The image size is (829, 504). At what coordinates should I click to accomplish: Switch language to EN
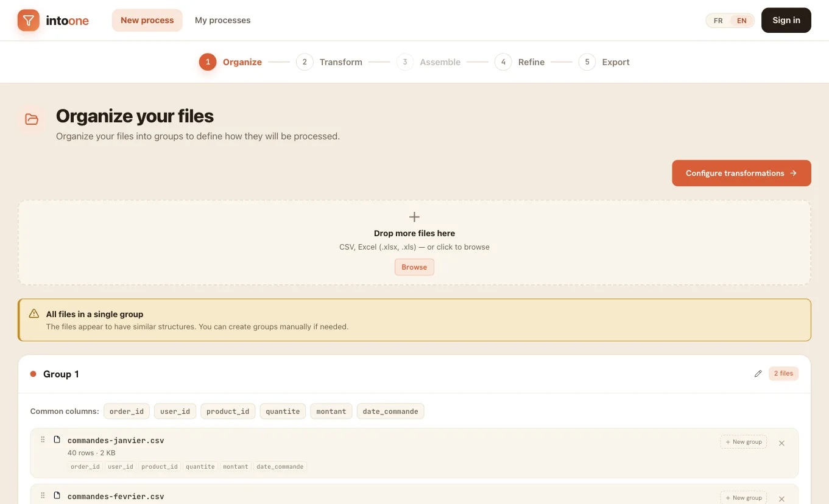click(x=741, y=21)
